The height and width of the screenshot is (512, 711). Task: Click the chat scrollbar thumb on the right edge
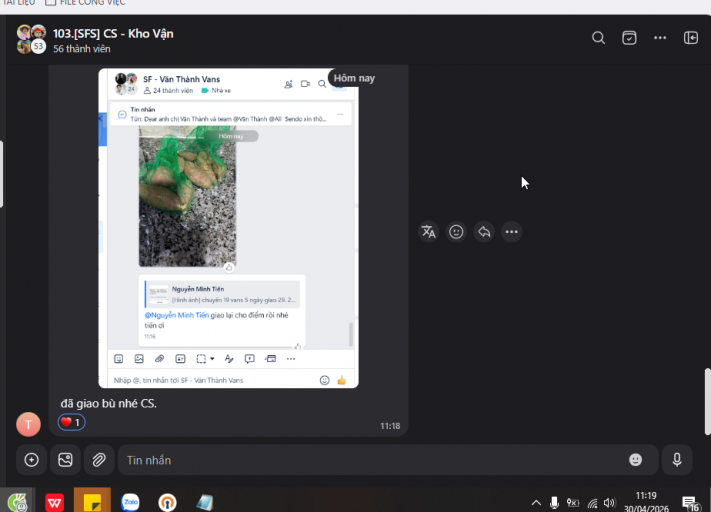pyautogui.click(x=707, y=402)
